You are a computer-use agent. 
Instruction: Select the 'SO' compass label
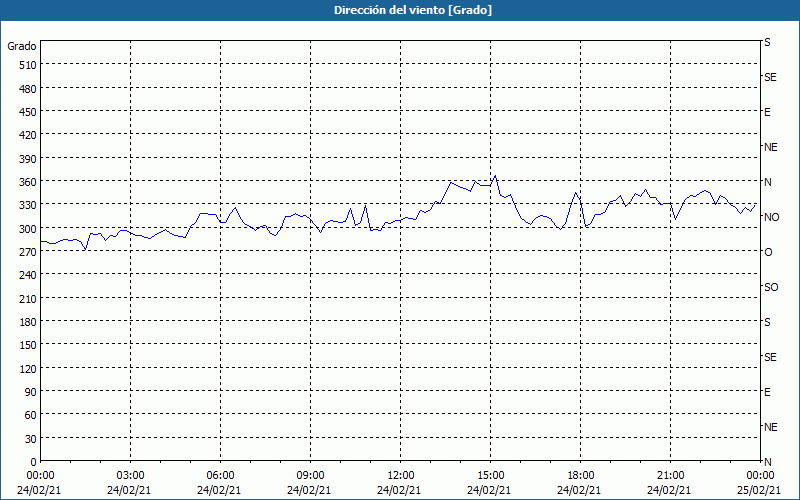click(x=771, y=287)
